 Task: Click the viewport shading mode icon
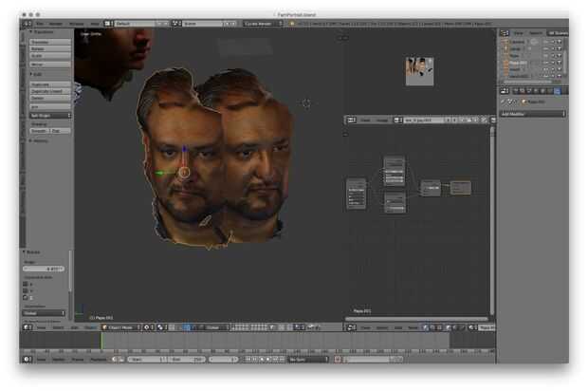[x=148, y=327]
